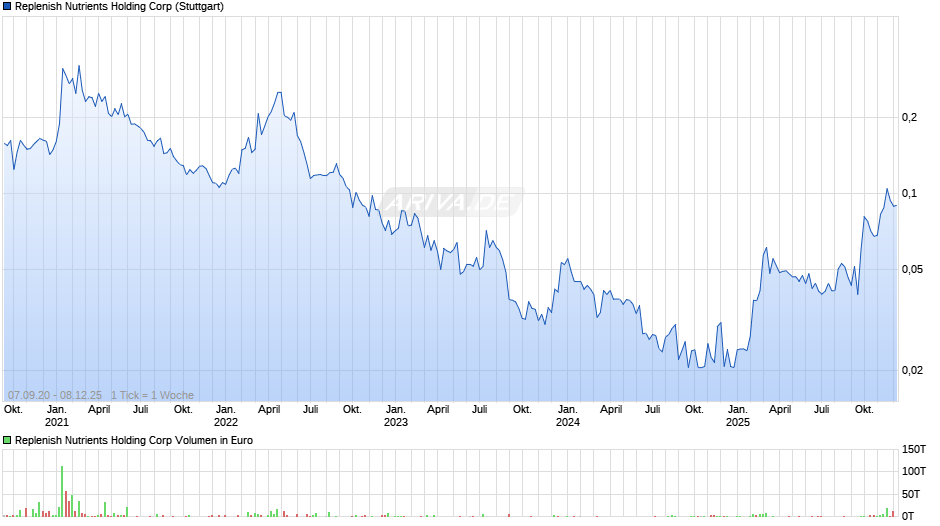940x526 pixels.
Task: Click the 100T volume axis label
Action: point(914,471)
